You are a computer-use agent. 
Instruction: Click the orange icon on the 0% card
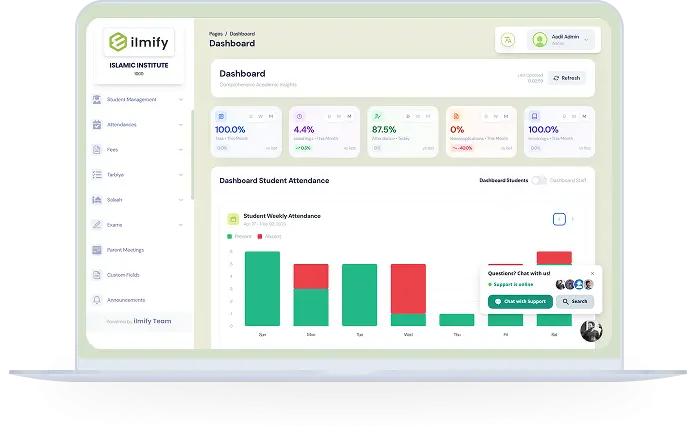coord(456,117)
